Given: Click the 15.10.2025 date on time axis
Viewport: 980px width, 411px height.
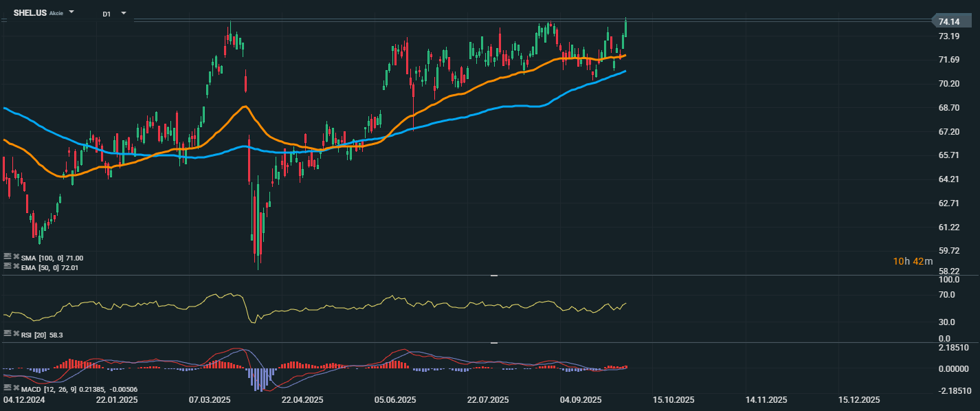Looking at the screenshot, I should tap(672, 399).
